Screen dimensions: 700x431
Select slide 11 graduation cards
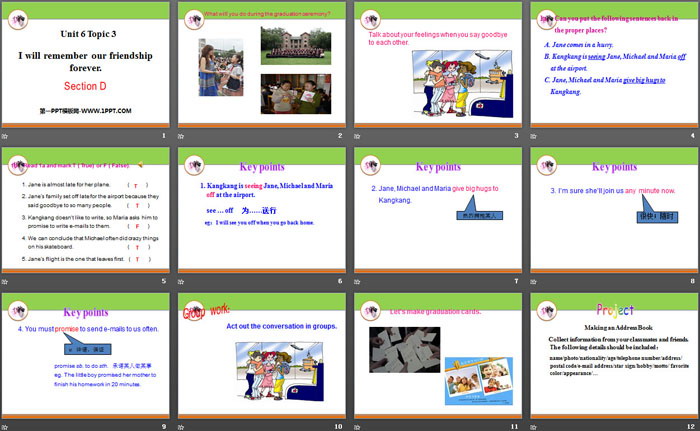point(438,356)
